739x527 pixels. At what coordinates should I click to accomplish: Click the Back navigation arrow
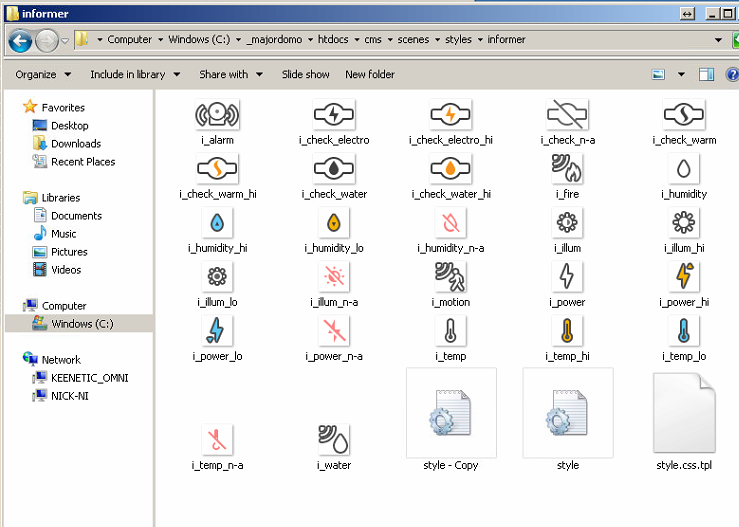[x=20, y=40]
